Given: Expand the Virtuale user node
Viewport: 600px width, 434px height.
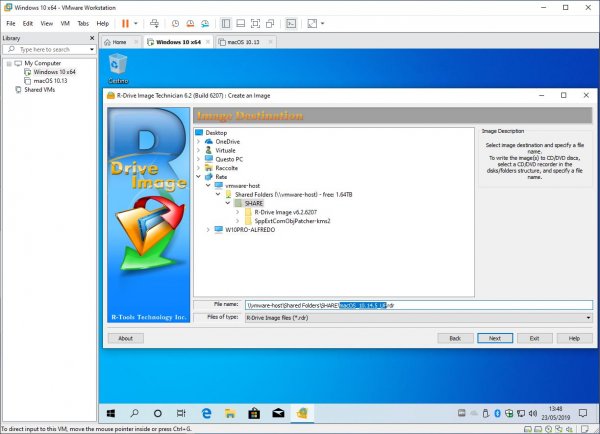Looking at the screenshot, I should tap(199, 150).
